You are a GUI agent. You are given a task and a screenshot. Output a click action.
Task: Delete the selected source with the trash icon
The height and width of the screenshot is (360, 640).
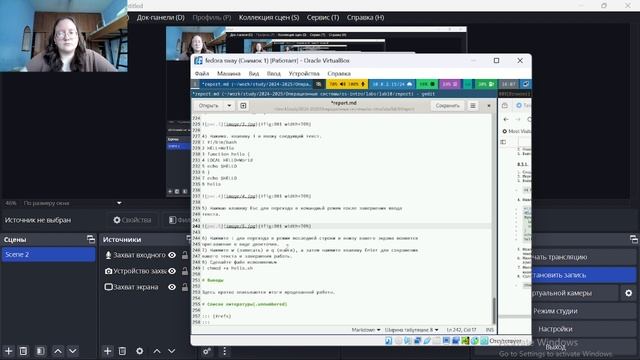[x=122, y=351]
